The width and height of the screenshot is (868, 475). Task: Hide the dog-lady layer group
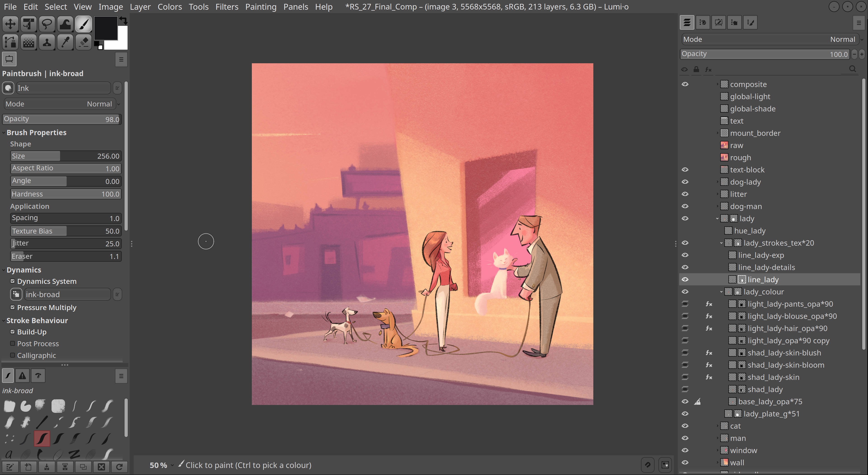[x=685, y=182]
